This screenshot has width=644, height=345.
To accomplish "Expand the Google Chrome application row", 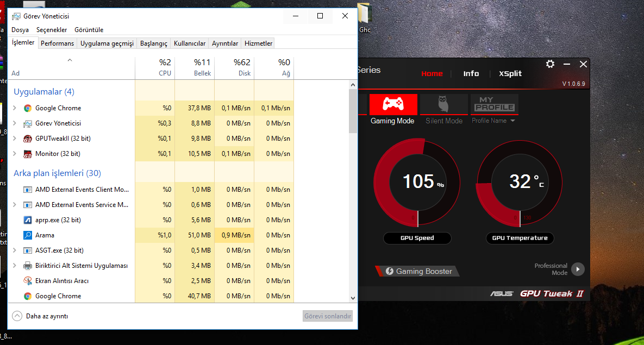I will click(15, 108).
